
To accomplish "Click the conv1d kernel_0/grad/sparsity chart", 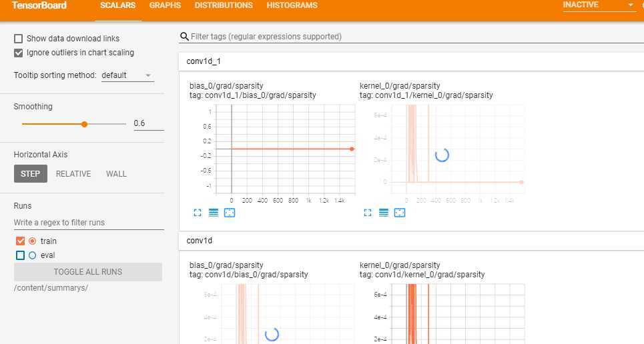I will (458, 314).
